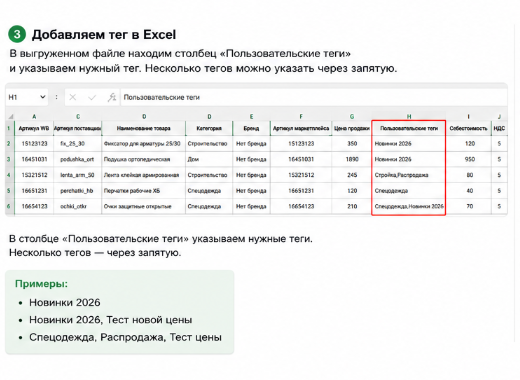
Task: Click the tag cell 'Спецодежда' in row 5
Action: click(x=409, y=191)
